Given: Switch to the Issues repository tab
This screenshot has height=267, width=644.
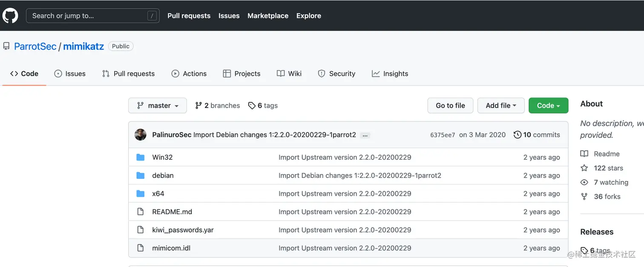Looking at the screenshot, I should point(70,74).
